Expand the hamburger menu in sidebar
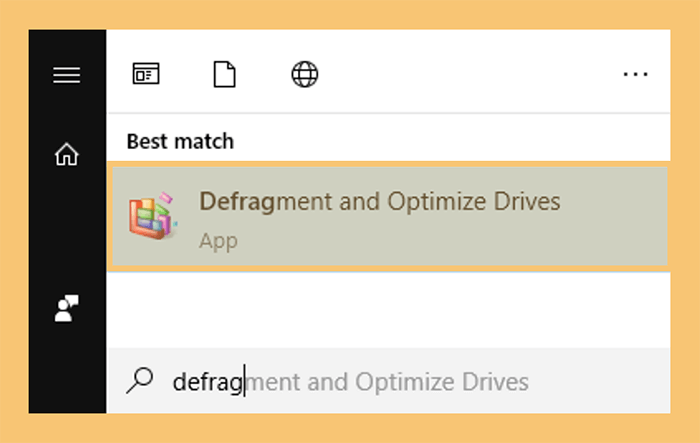 [x=67, y=75]
